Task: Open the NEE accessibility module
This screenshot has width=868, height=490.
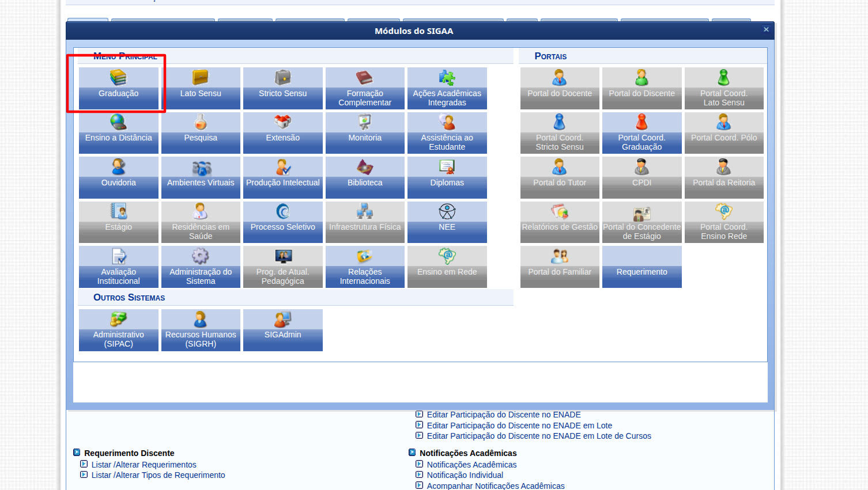Action: pos(447,222)
